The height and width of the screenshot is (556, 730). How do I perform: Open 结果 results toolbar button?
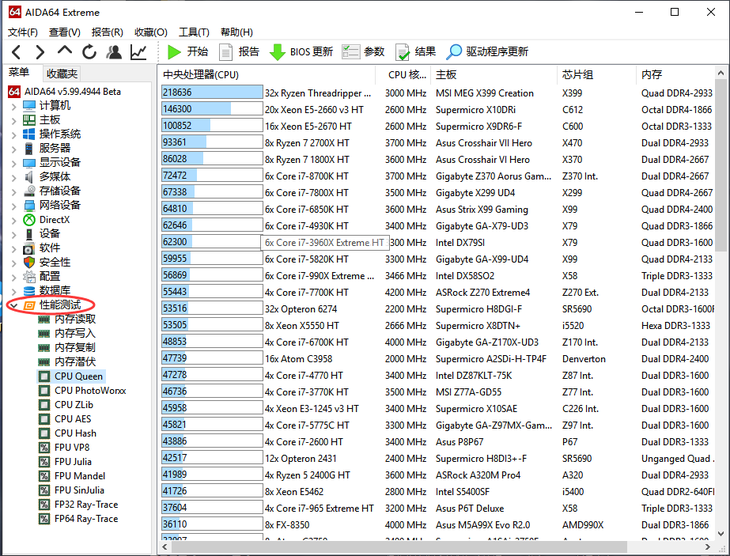[415, 52]
